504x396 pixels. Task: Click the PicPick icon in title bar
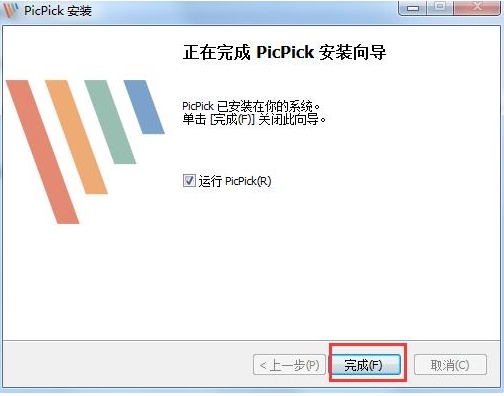point(10,10)
